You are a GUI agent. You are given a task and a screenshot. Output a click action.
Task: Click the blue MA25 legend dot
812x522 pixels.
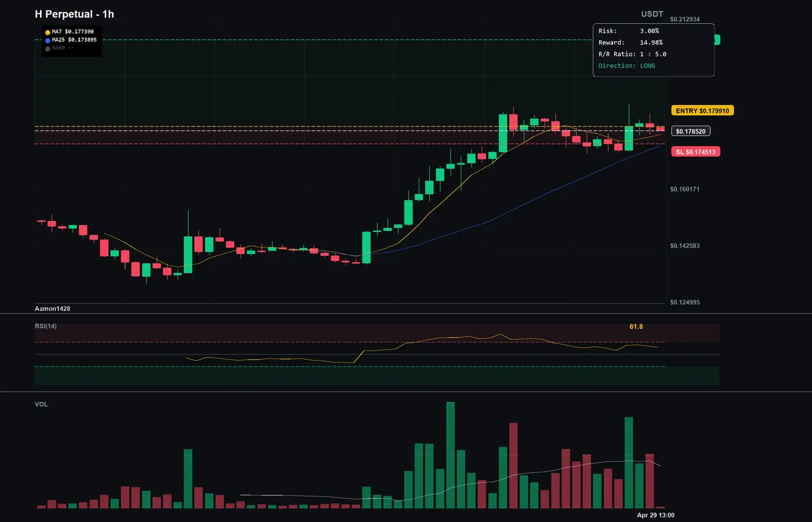coord(48,41)
